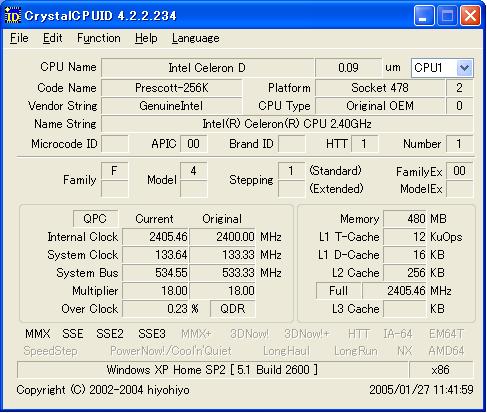This screenshot has height=413, width=487.
Task: Click the SSE feature label
Action: 73,334
